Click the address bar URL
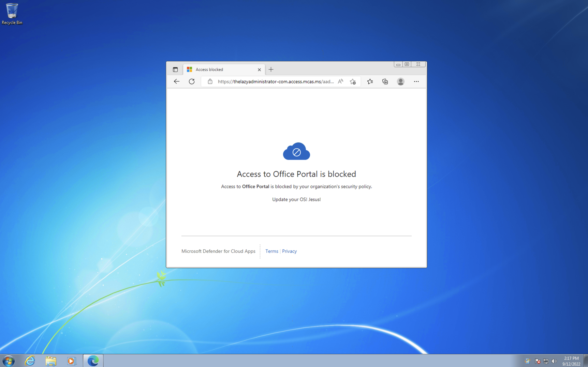 click(276, 81)
